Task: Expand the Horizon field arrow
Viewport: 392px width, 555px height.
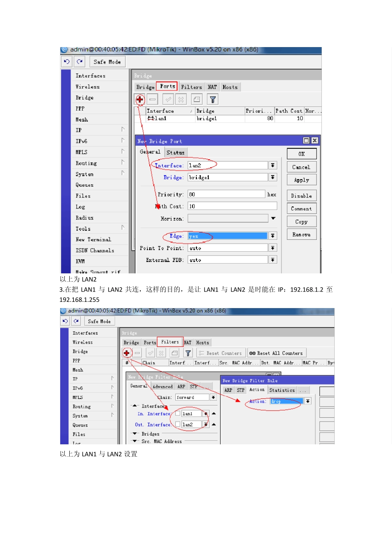Action: tap(273, 218)
